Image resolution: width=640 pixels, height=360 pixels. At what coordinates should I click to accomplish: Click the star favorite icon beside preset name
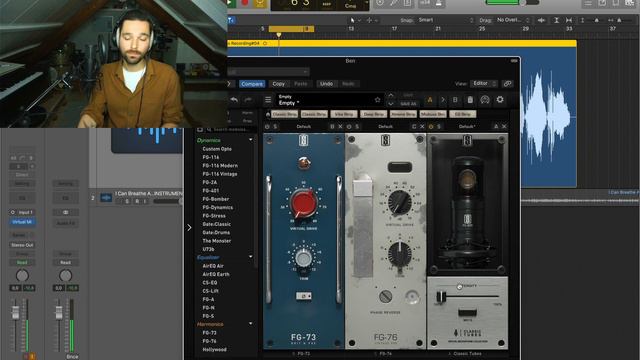click(x=378, y=100)
